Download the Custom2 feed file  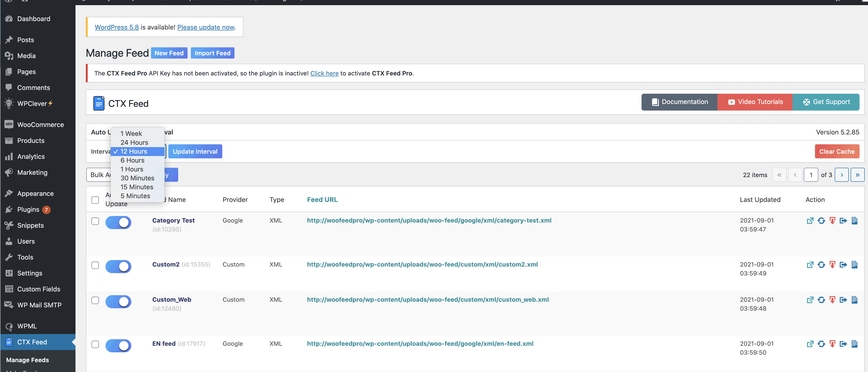(x=832, y=265)
